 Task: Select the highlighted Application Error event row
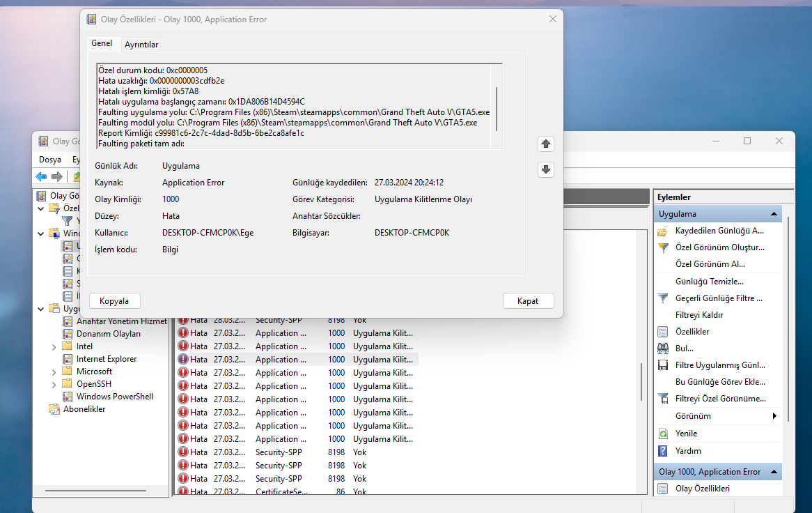coord(297,360)
